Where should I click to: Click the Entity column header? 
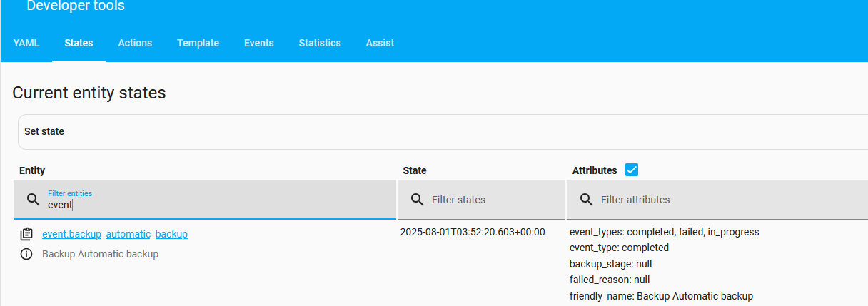click(x=32, y=170)
